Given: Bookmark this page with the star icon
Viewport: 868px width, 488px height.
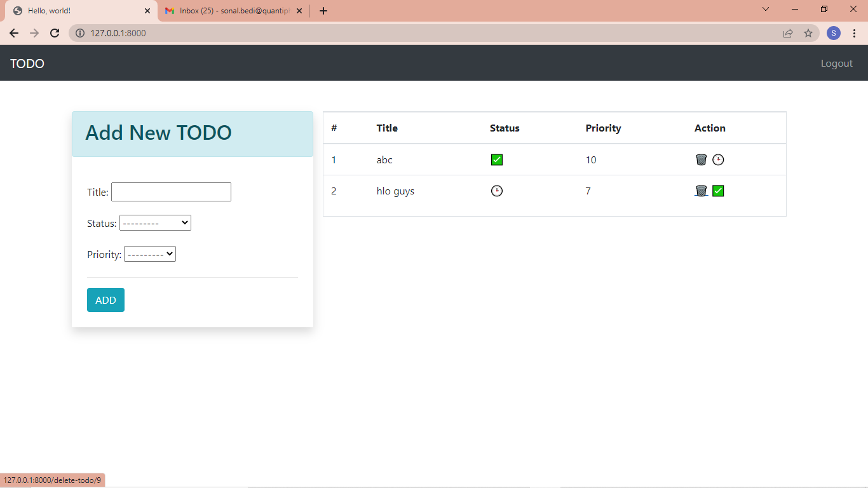Looking at the screenshot, I should (808, 33).
